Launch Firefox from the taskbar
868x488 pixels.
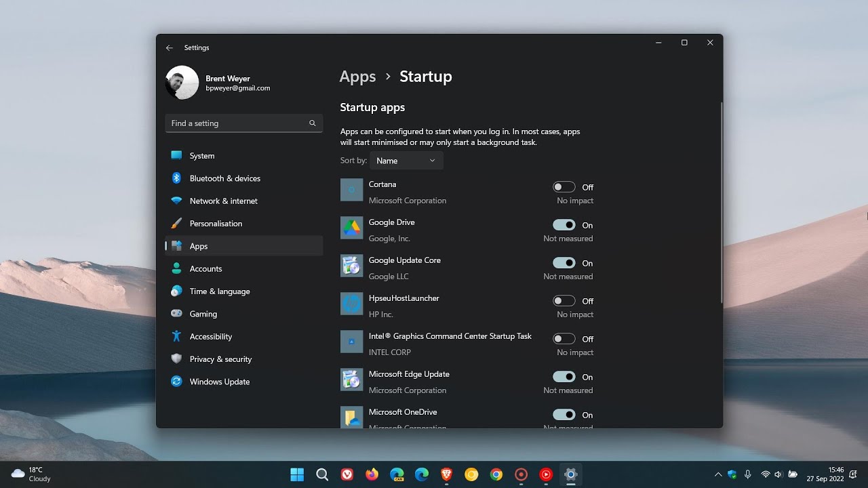tap(372, 474)
